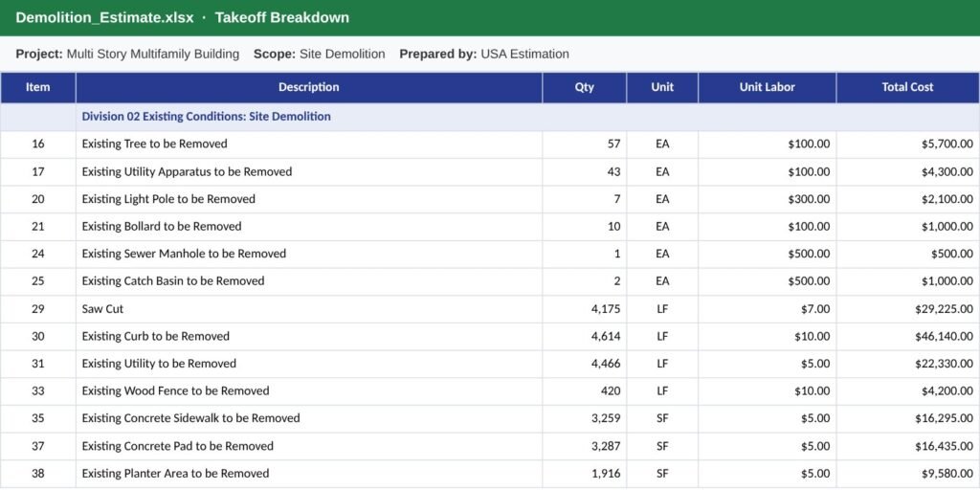Select the Existing Utility Apparatus to be Removed cell
The image size is (980, 490).
309,172
